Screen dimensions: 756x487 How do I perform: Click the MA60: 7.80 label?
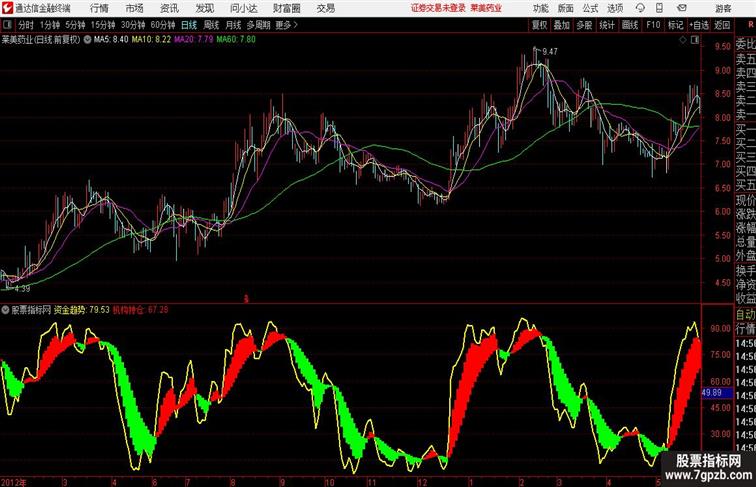[236, 40]
